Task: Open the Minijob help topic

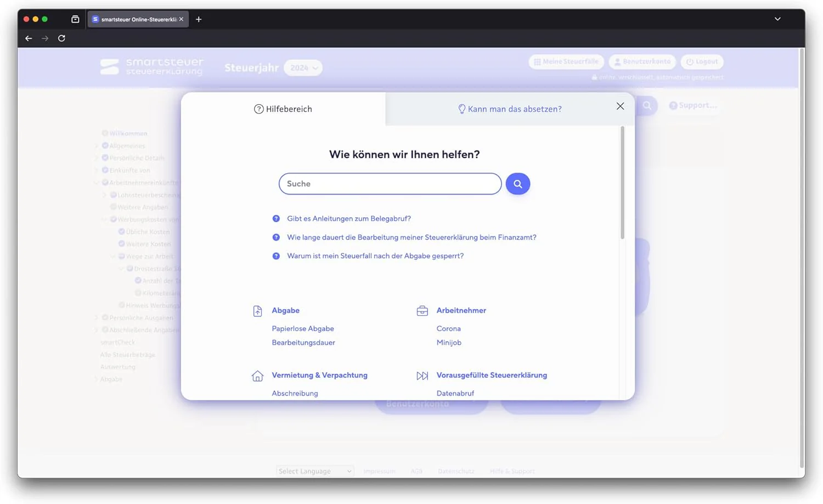Action: pos(449,342)
